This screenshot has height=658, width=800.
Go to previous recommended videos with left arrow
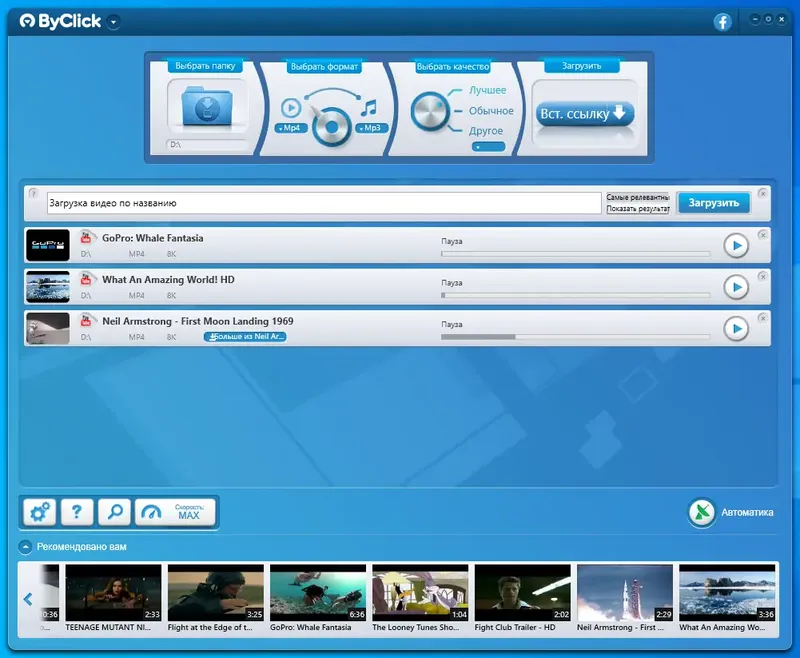[x=28, y=599]
